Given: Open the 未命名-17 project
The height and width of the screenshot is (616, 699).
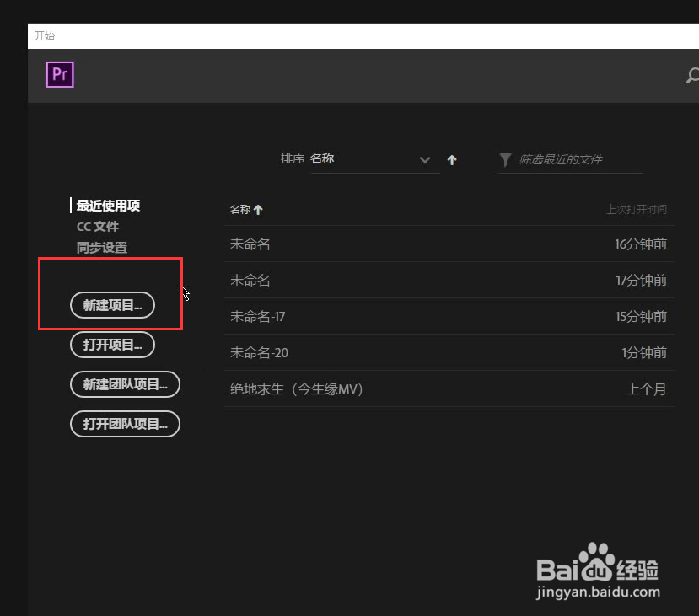Looking at the screenshot, I should click(449, 316).
